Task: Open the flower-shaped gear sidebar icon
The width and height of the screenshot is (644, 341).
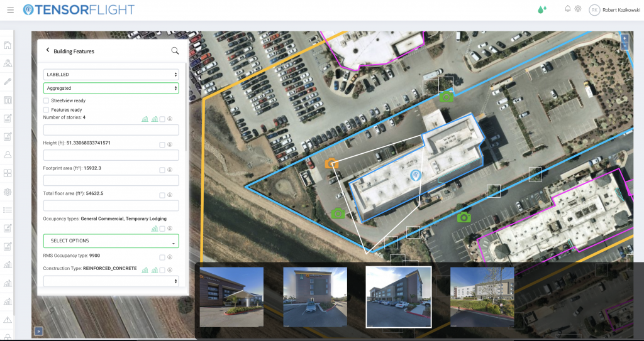Action: tap(8, 192)
